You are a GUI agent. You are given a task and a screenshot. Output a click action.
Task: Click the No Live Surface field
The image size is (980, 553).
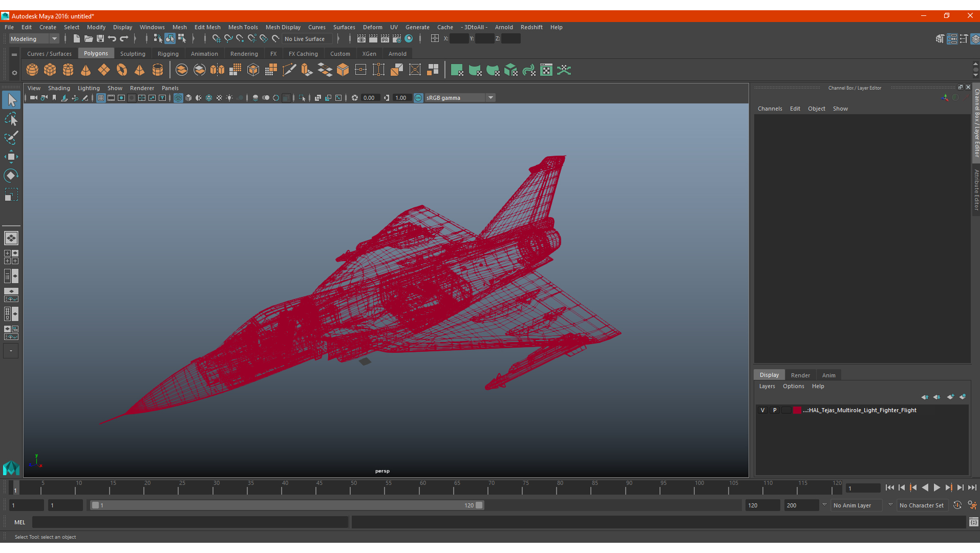pyautogui.click(x=308, y=39)
